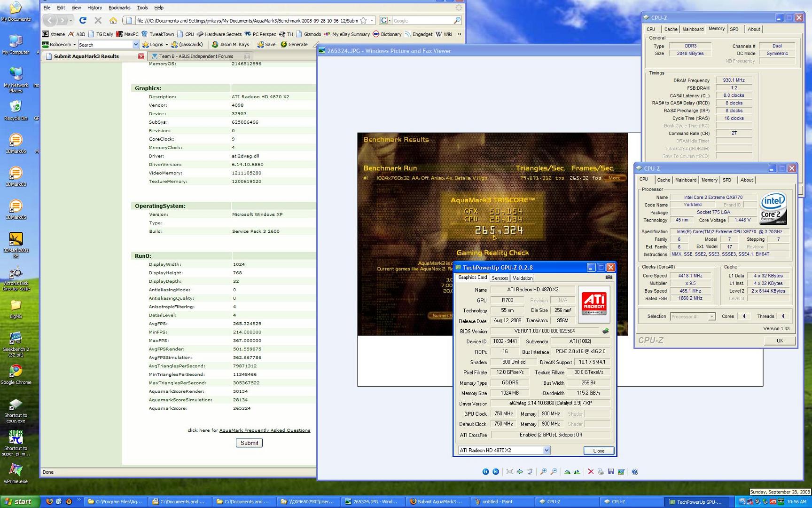Click Best Fit icon in Picture Viewer
The image size is (812, 508).
[x=509, y=472]
